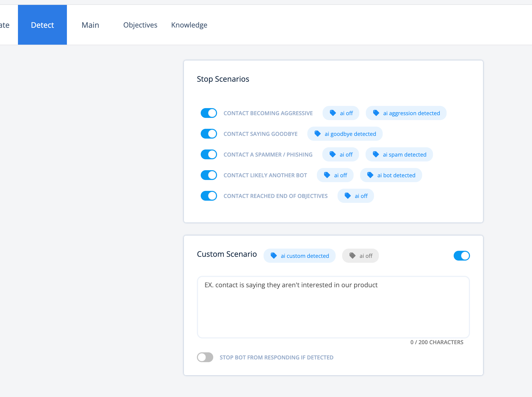Click the tag icon on 'ai goodbye detected'
The image size is (532, 397).
coord(317,134)
